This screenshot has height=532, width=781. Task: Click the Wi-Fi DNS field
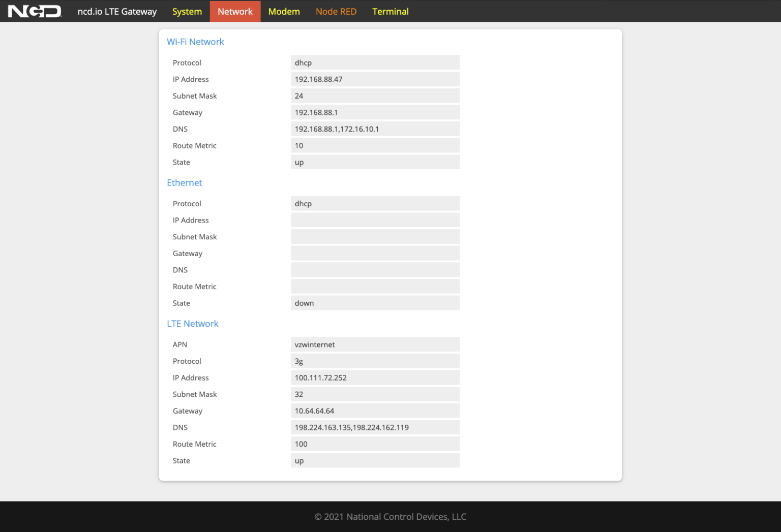click(375, 129)
